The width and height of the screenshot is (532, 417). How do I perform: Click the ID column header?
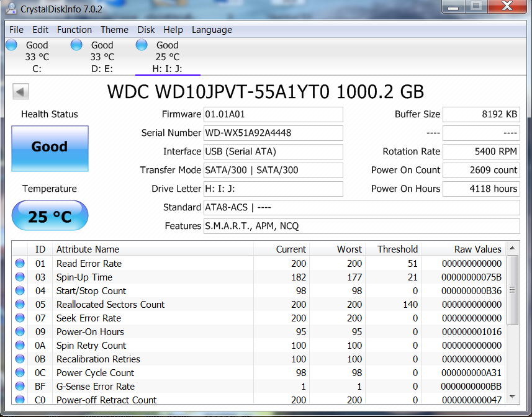click(x=40, y=249)
